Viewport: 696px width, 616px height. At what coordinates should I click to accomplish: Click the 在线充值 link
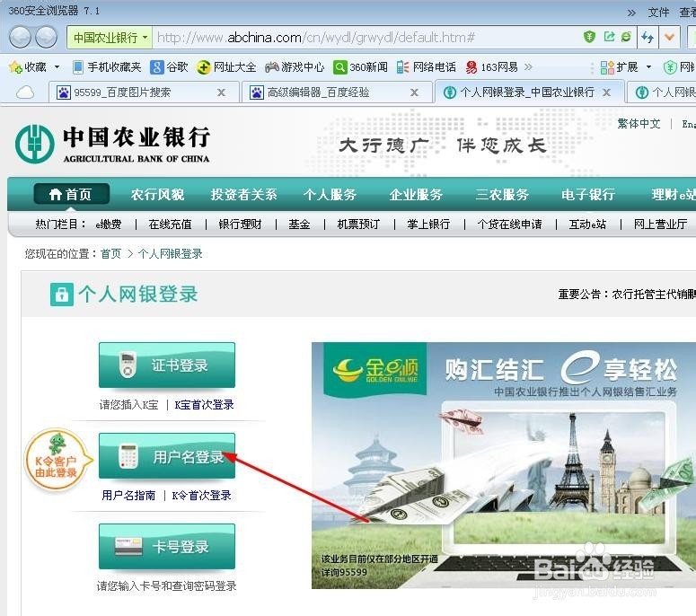[x=170, y=224]
